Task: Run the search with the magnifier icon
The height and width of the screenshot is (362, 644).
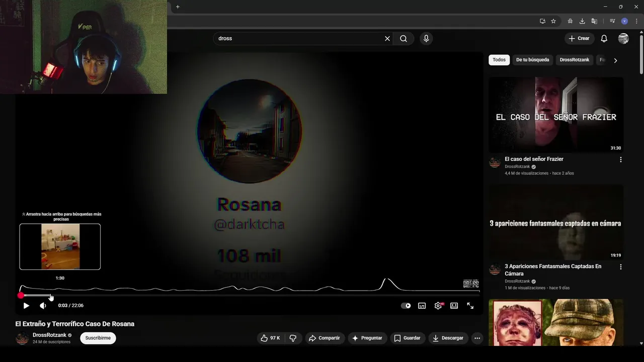Action: [x=404, y=39]
